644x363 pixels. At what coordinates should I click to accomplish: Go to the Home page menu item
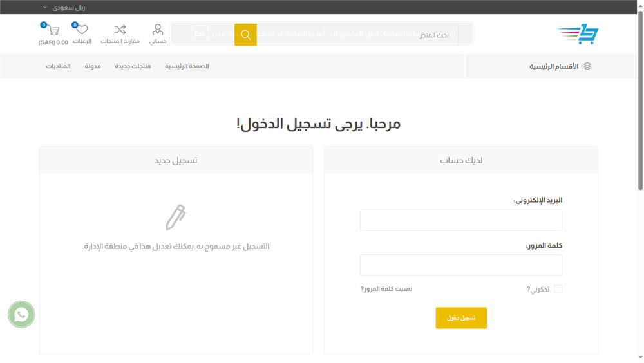point(187,66)
